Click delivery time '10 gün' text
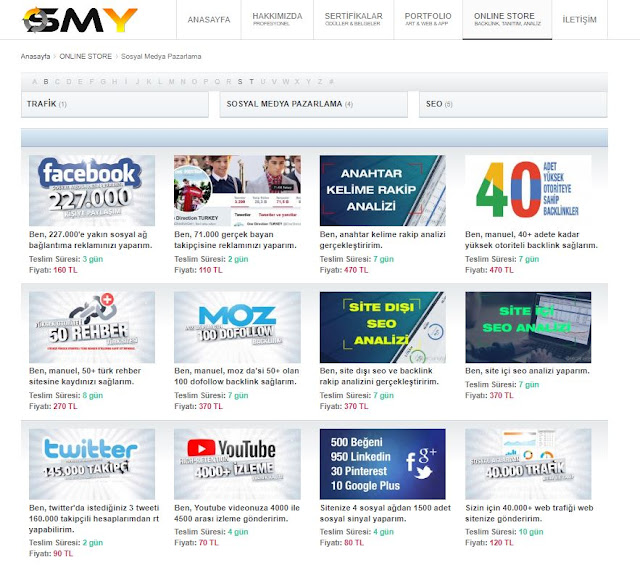640x565 pixels. 531,532
